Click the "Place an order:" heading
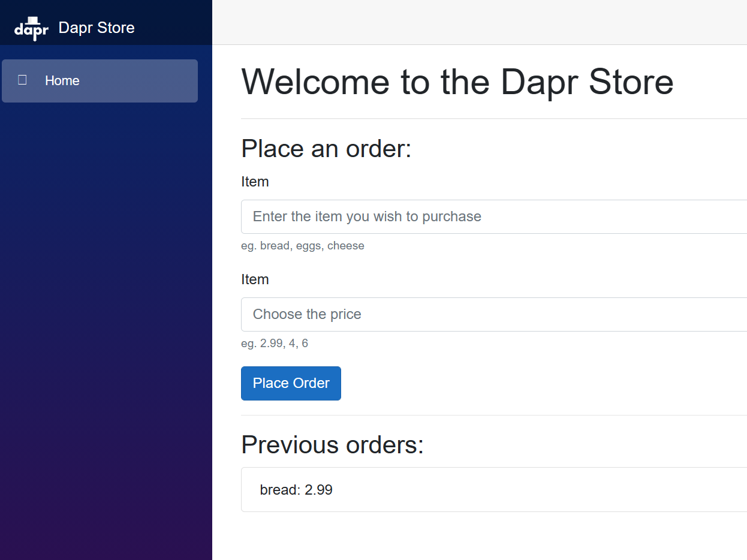The width and height of the screenshot is (747, 560). [x=326, y=149]
